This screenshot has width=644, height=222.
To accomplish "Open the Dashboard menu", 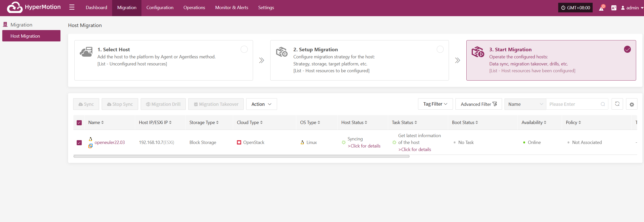I will point(96,8).
